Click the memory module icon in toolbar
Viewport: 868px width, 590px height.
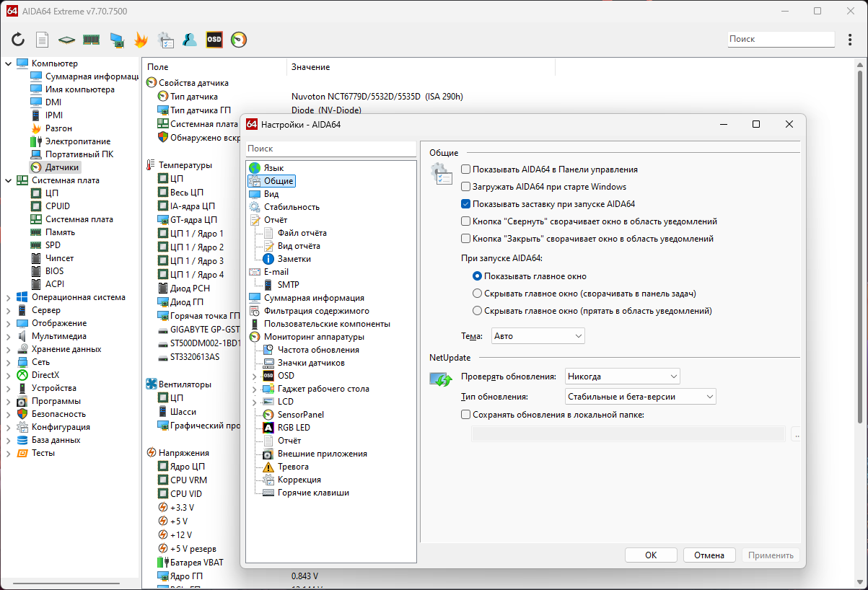91,40
